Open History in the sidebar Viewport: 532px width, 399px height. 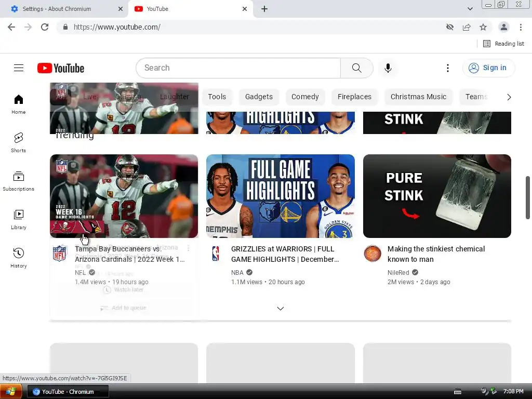(x=19, y=258)
